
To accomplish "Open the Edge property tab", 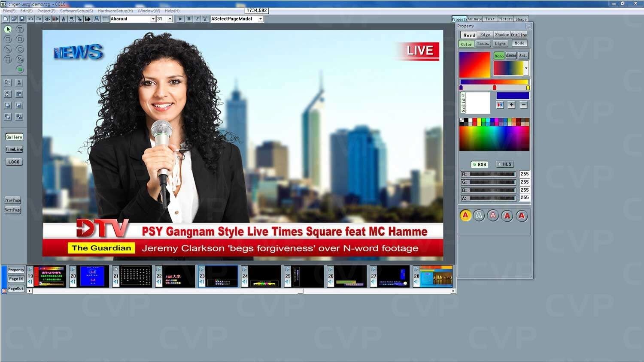I will 485,35.
